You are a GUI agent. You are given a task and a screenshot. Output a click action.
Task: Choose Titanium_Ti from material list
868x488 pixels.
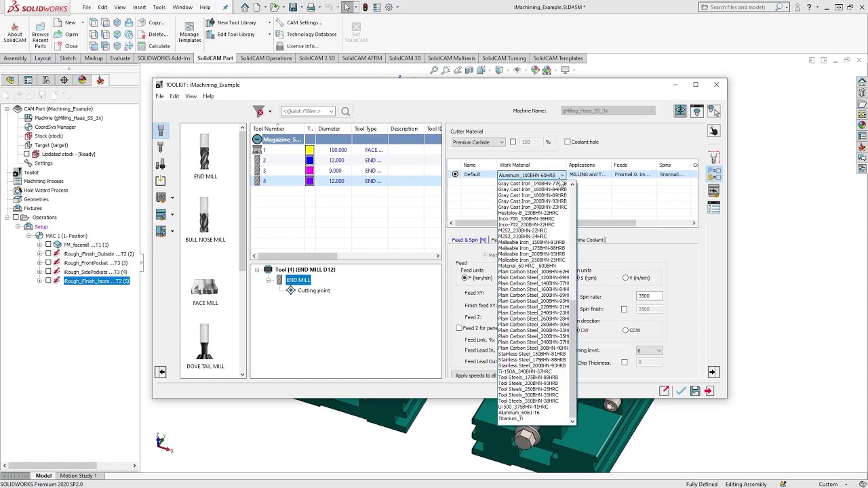pos(511,419)
